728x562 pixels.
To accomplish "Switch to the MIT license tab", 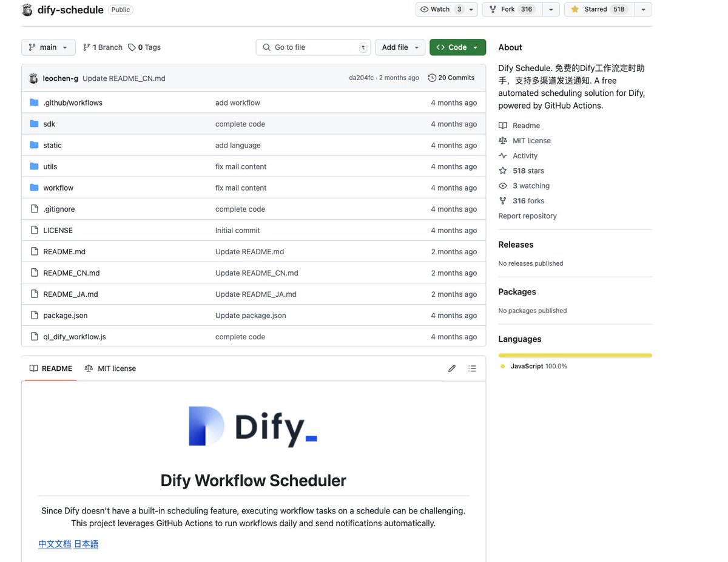I will click(110, 368).
